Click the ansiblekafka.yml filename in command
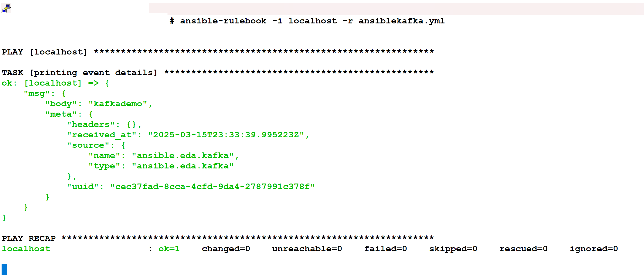The width and height of the screenshot is (644, 279). (x=402, y=21)
